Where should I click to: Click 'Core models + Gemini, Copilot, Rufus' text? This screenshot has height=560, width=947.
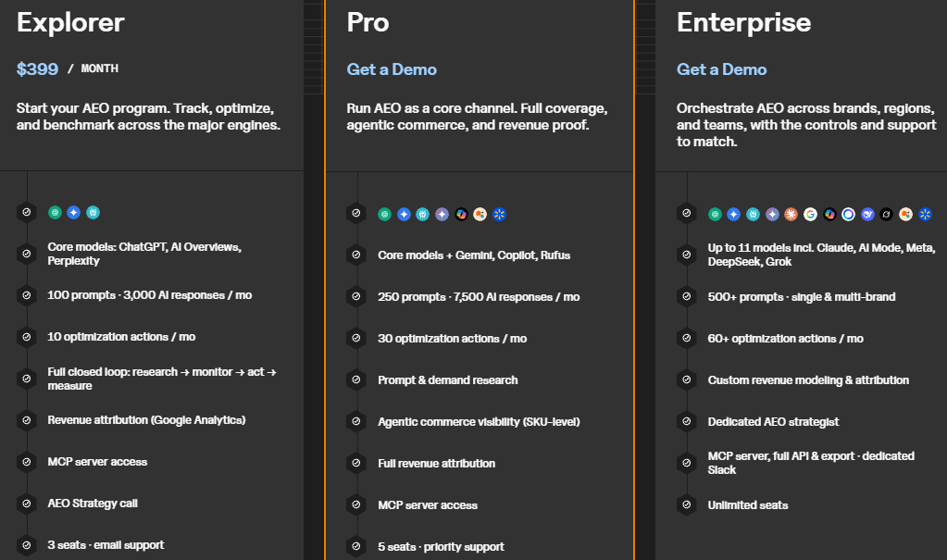click(474, 255)
